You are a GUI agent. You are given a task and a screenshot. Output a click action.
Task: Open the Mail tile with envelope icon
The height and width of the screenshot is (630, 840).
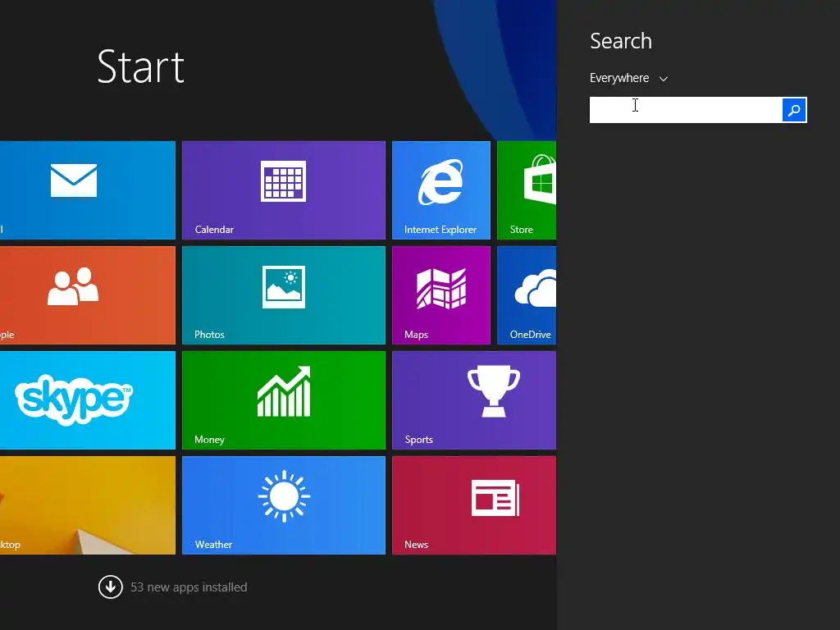[x=87, y=190]
